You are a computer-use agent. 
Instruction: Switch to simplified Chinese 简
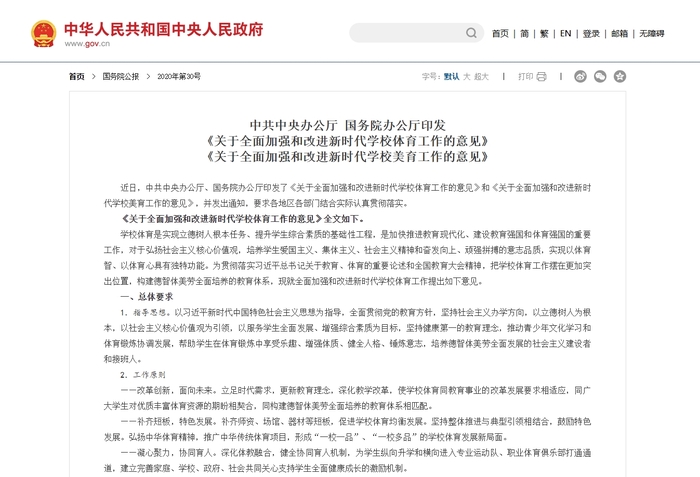pos(525,33)
